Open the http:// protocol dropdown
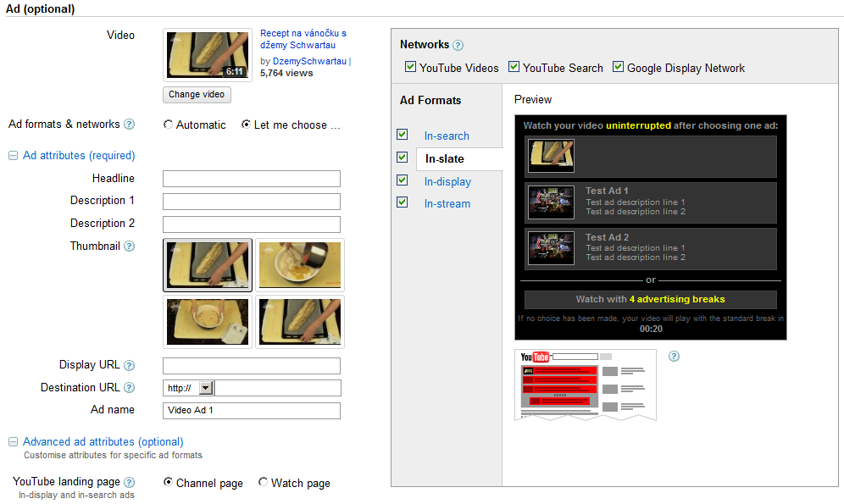The height and width of the screenshot is (504, 844). pyautogui.click(x=205, y=388)
